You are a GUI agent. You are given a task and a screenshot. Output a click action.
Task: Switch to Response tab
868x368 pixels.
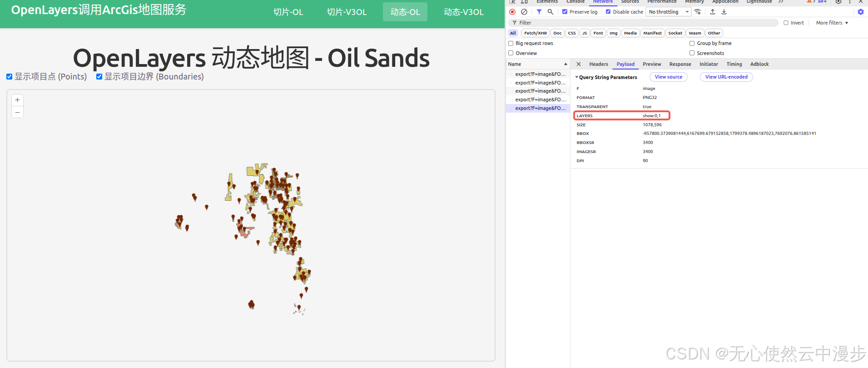pyautogui.click(x=680, y=64)
